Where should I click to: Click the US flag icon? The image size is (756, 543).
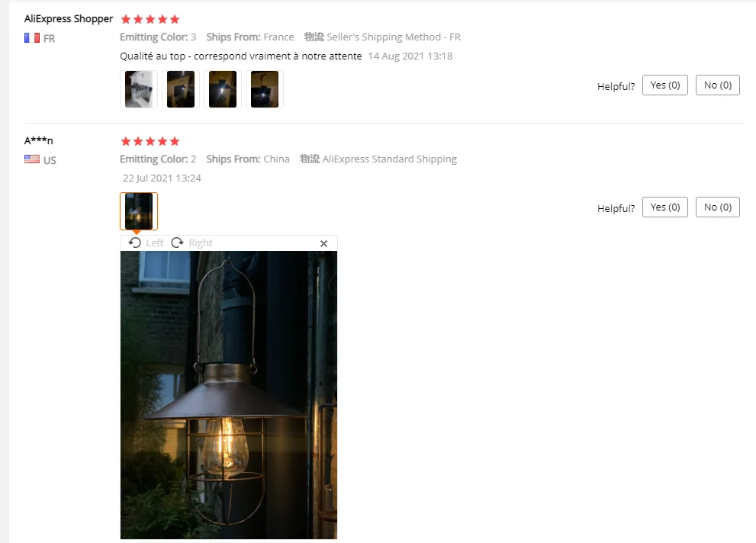32,159
